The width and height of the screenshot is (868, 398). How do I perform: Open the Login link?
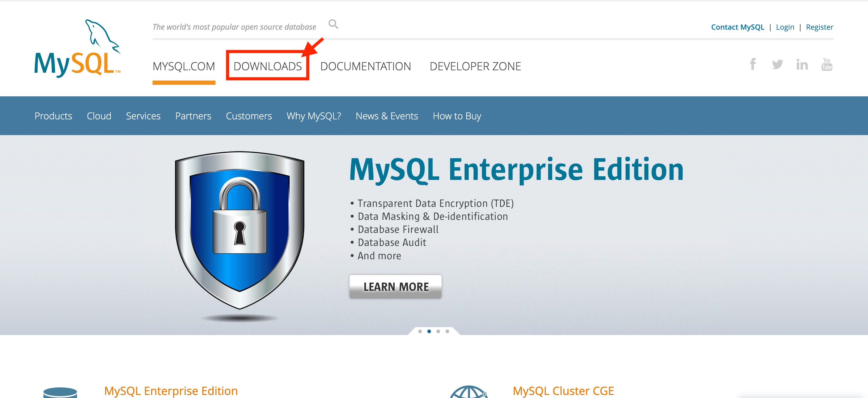785,27
